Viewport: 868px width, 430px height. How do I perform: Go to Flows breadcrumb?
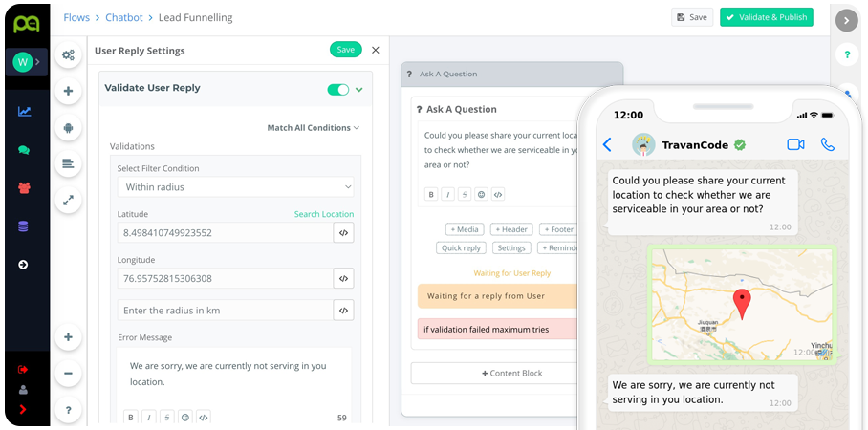pos(76,17)
